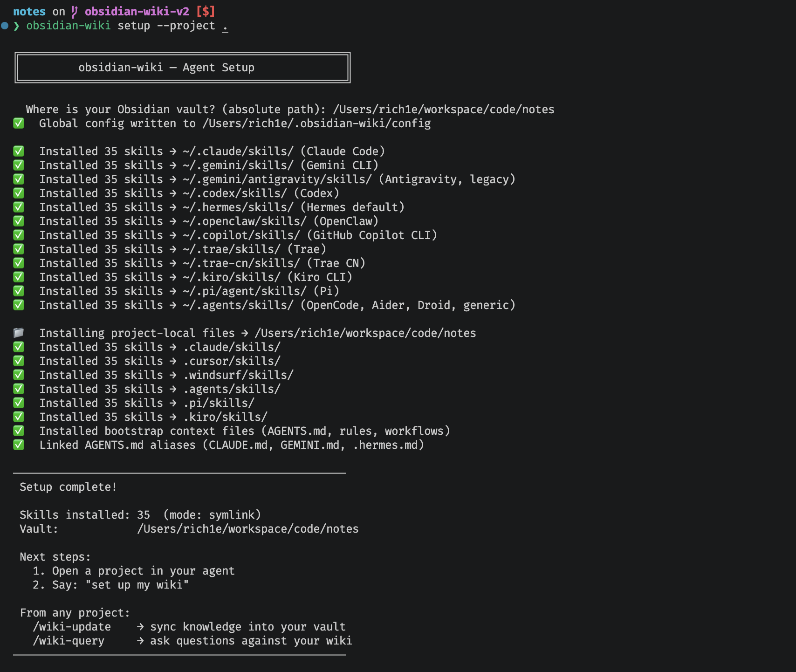
Task: Click the blue status dot beside the prompt
Action: [5, 26]
